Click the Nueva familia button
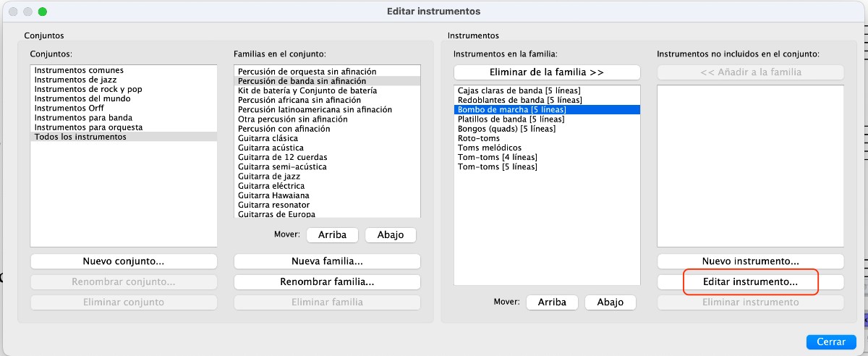 coord(327,260)
